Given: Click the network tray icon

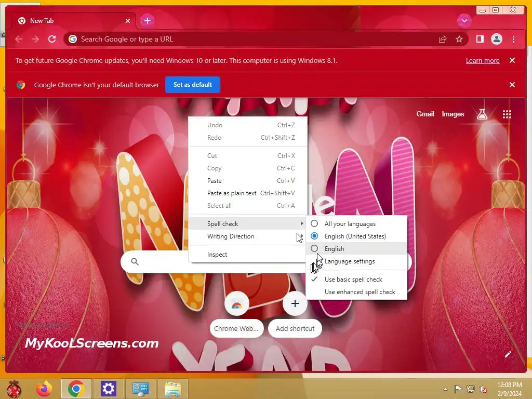Looking at the screenshot, I should click(471, 389).
